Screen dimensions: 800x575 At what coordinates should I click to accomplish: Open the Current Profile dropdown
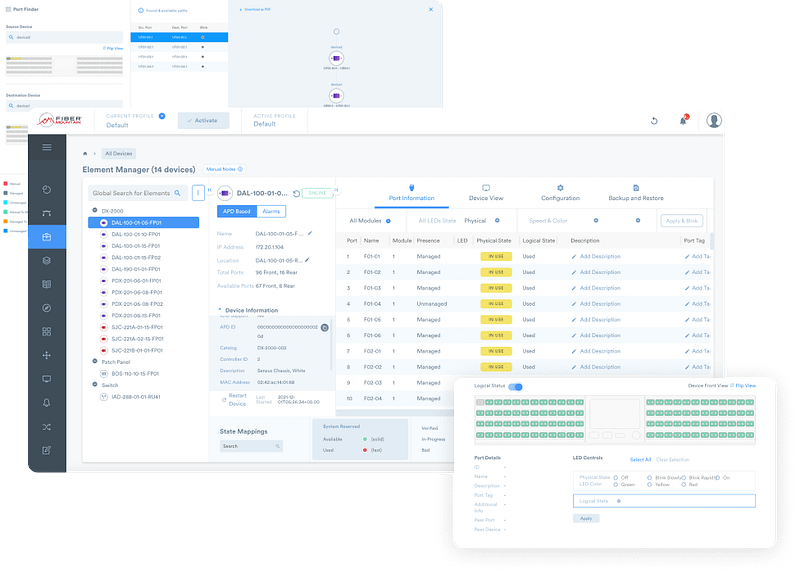coord(162,116)
